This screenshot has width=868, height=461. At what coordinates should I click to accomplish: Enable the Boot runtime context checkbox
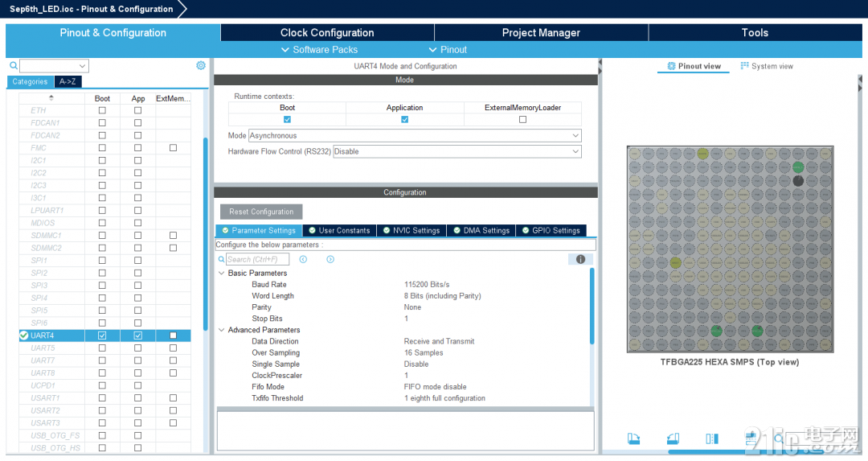coord(287,120)
